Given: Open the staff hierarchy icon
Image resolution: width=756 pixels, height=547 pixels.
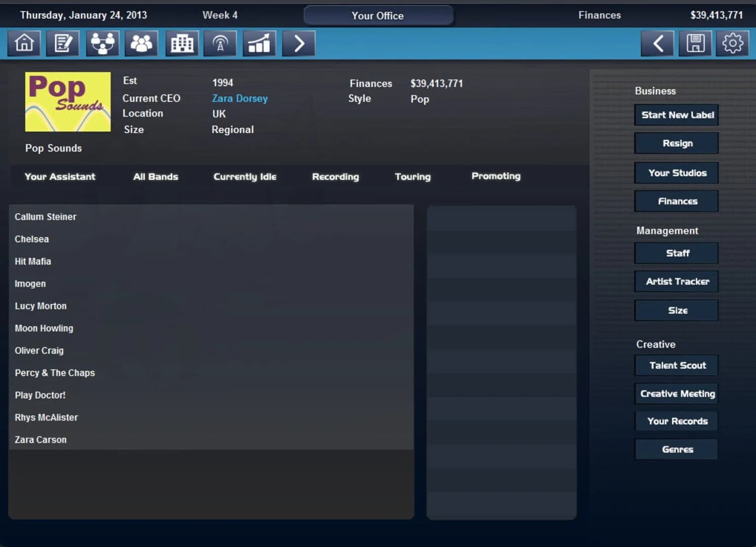Looking at the screenshot, I should [102, 44].
